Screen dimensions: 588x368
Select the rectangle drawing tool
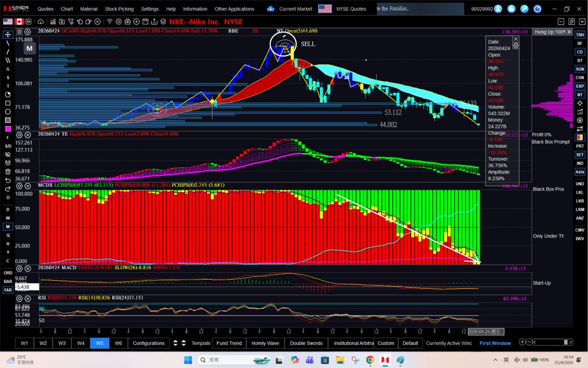[8, 103]
